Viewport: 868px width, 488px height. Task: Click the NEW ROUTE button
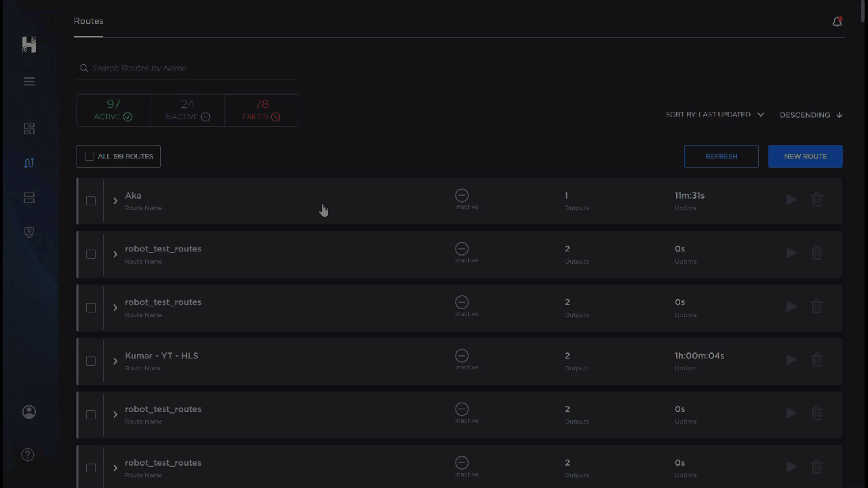[805, 156]
